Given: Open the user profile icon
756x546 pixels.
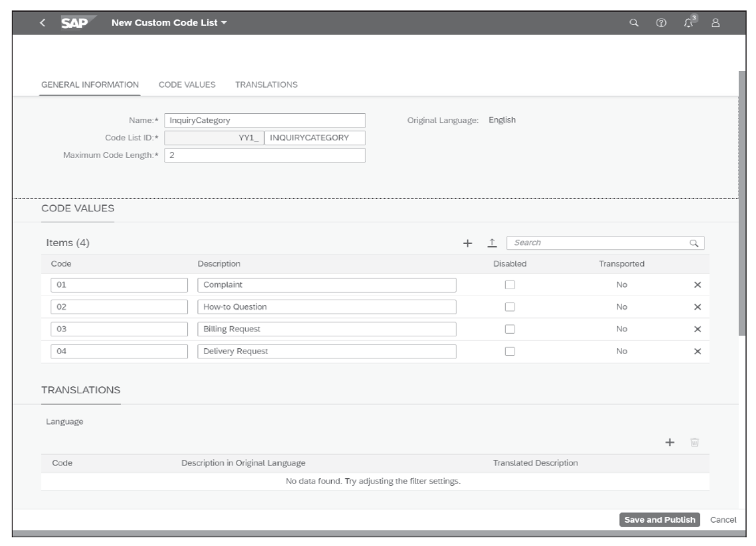Looking at the screenshot, I should coord(716,23).
